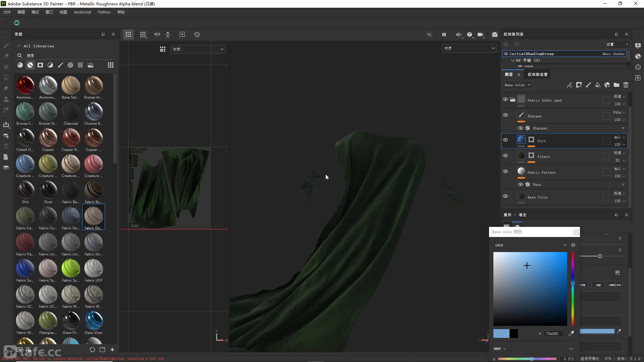Hide the Fibers layer
Image resolution: width=644 pixels, height=362 pixels.
505,156
